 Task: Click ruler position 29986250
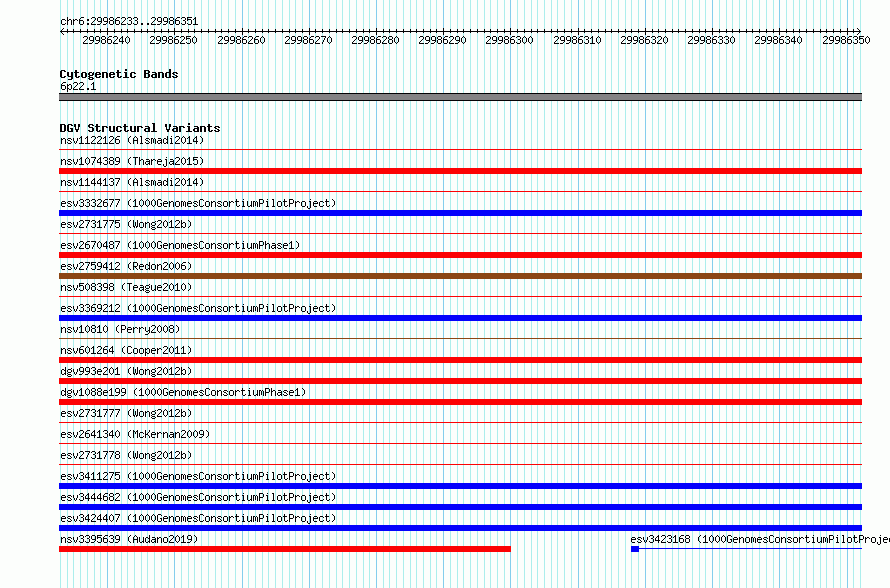tap(173, 40)
